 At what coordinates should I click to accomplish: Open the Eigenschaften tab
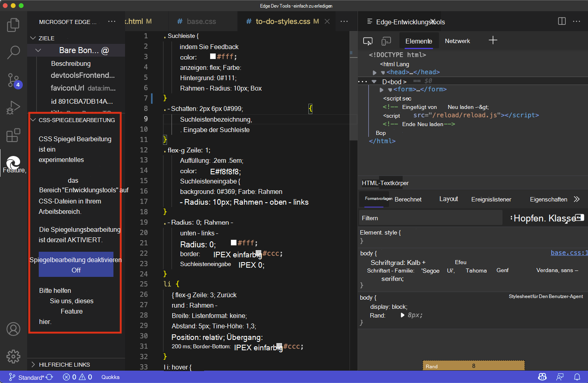(x=548, y=199)
